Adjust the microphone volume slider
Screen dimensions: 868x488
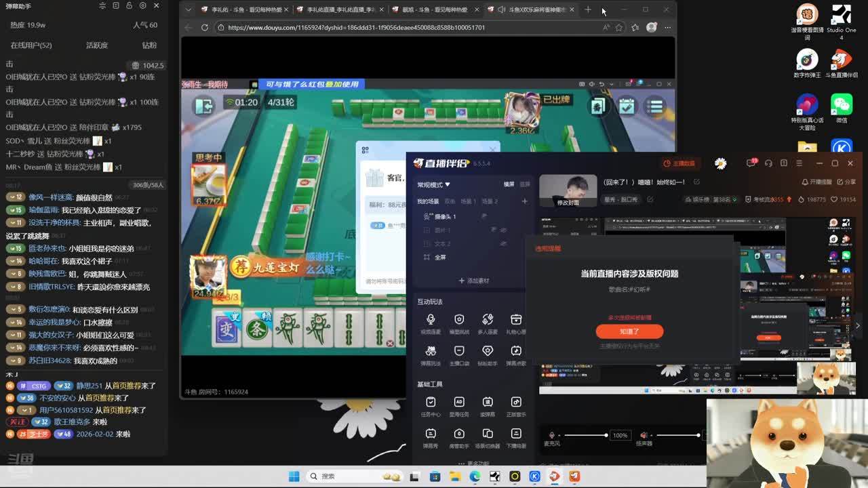pos(586,435)
